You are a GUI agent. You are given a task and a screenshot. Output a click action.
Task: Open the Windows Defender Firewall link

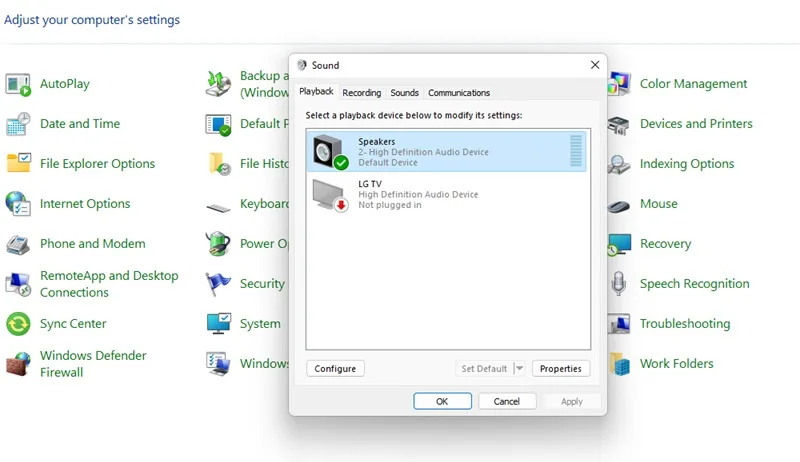(93, 364)
